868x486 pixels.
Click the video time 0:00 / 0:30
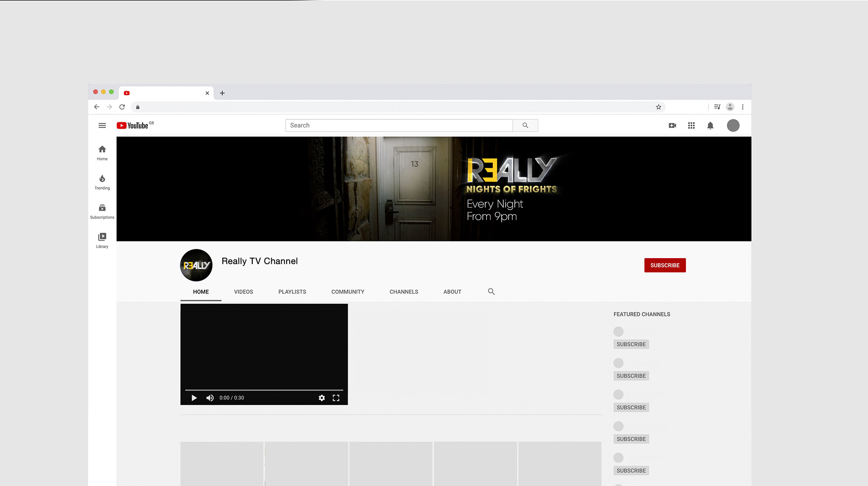point(231,398)
